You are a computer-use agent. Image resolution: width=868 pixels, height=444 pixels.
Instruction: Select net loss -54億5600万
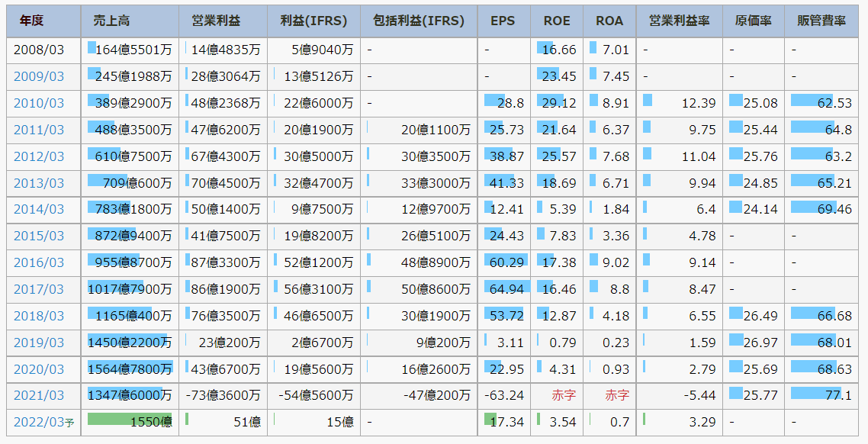click(316, 395)
